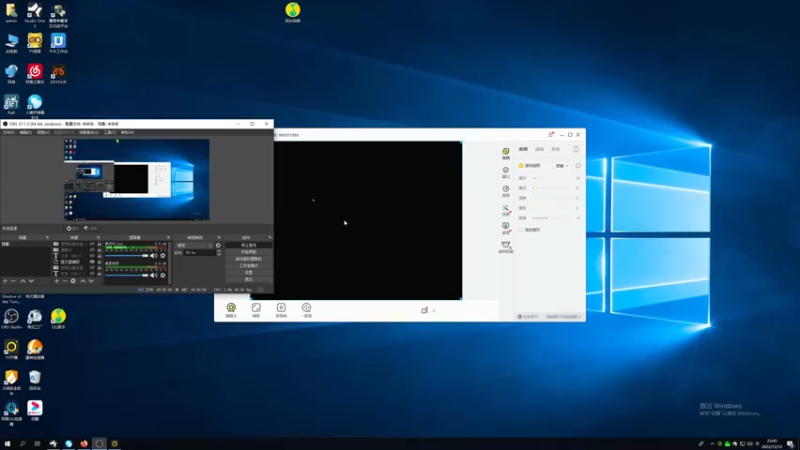Open the Edit menu in OBS
The image size is (800, 450).
(x=26, y=132)
